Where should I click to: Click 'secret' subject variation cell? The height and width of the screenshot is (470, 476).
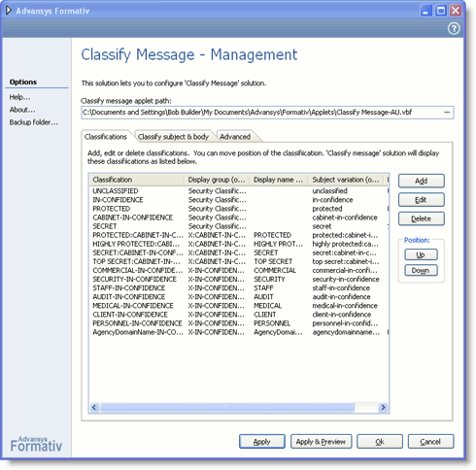(322, 226)
